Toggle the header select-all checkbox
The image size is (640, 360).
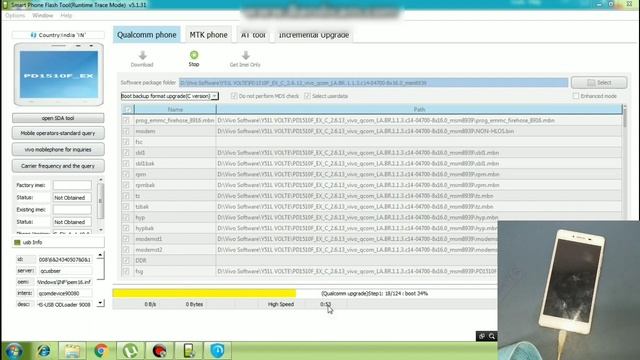(x=128, y=109)
